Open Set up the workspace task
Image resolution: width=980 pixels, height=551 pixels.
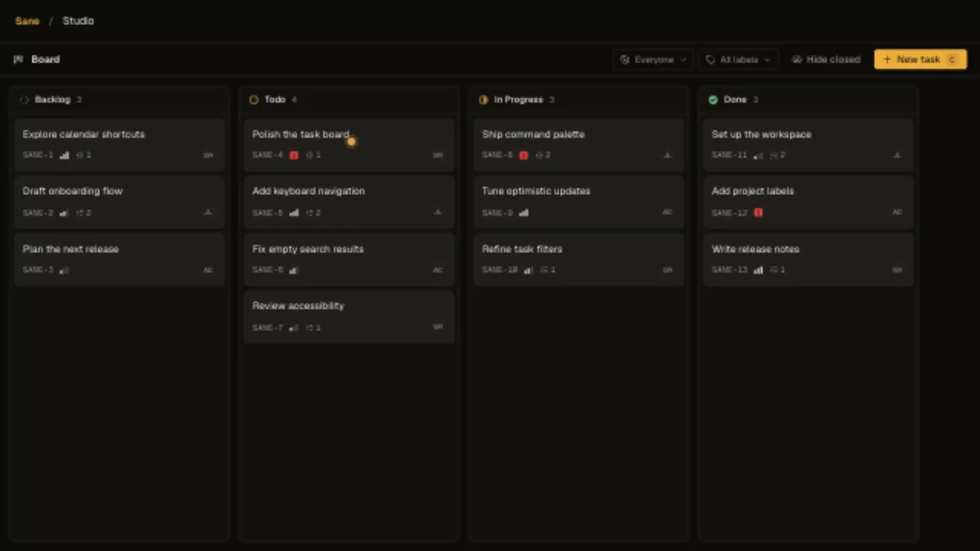coord(808,144)
